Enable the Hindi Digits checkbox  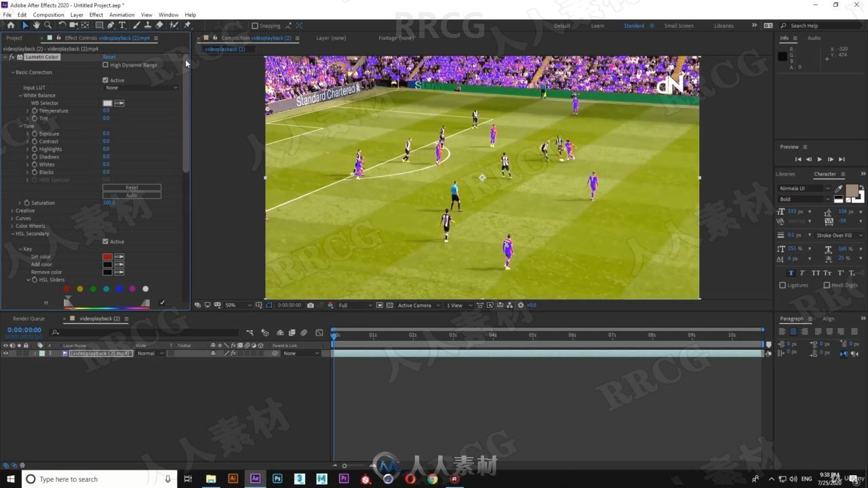click(x=827, y=285)
